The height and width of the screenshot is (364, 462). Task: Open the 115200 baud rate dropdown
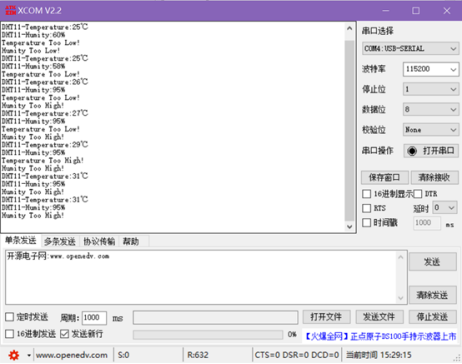[x=431, y=69]
